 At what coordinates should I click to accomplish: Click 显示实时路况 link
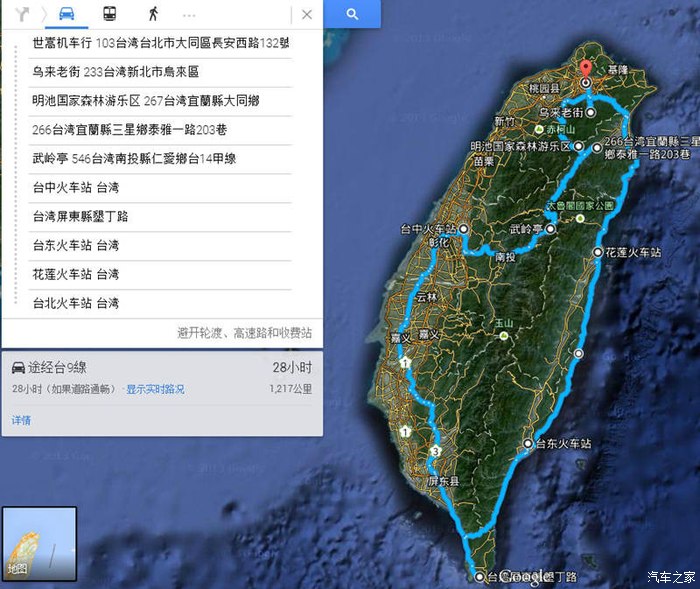[x=155, y=389]
